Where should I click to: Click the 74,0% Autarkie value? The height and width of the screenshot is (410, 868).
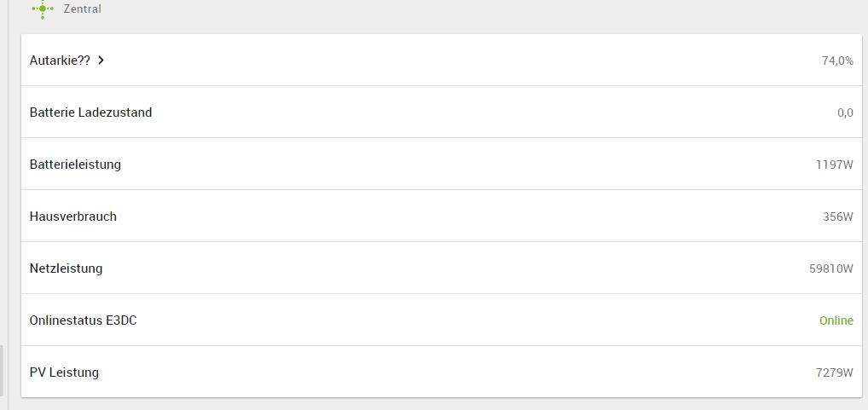[836, 61]
